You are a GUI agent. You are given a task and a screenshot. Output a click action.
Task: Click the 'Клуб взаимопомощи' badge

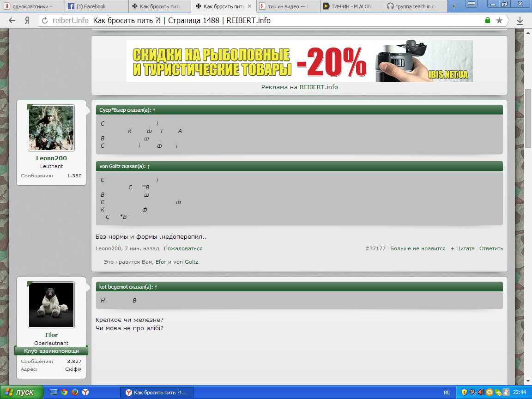(x=51, y=351)
